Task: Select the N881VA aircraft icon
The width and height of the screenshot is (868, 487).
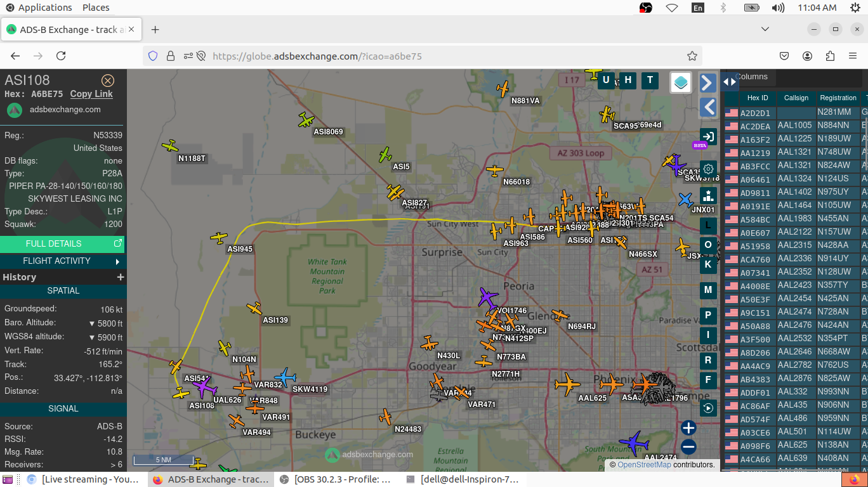Action: (x=503, y=88)
